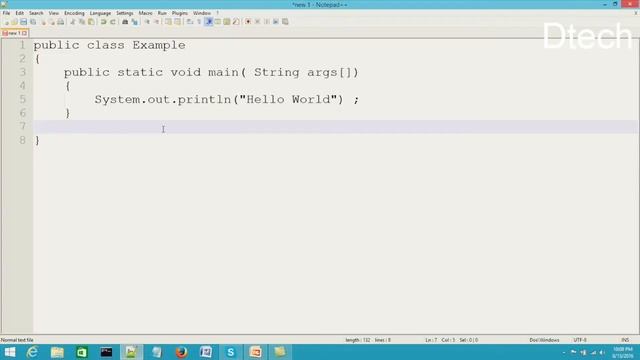Close the 'new 1' tab
Viewport: 640px width, 360px height.
pos(24,33)
